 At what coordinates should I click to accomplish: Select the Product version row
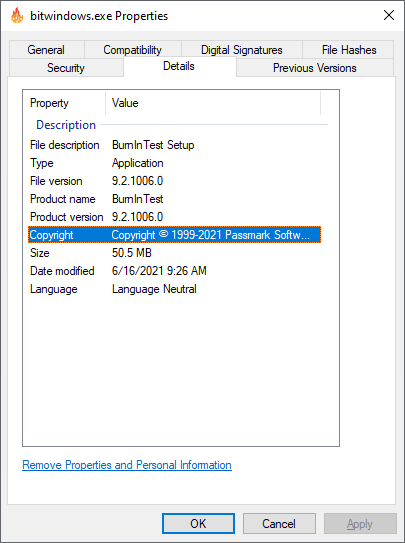[174, 217]
